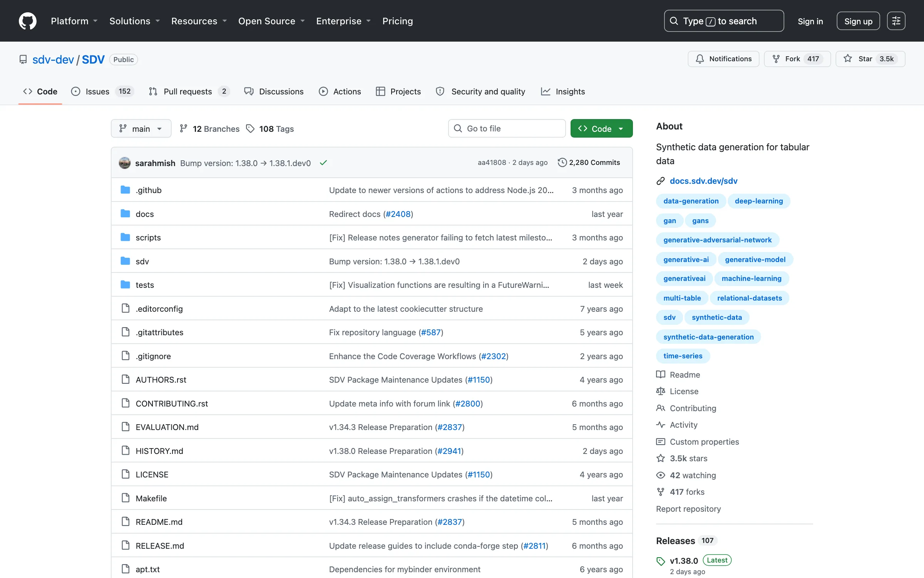
Task: Open the command palette settings icon in header
Action: click(896, 21)
